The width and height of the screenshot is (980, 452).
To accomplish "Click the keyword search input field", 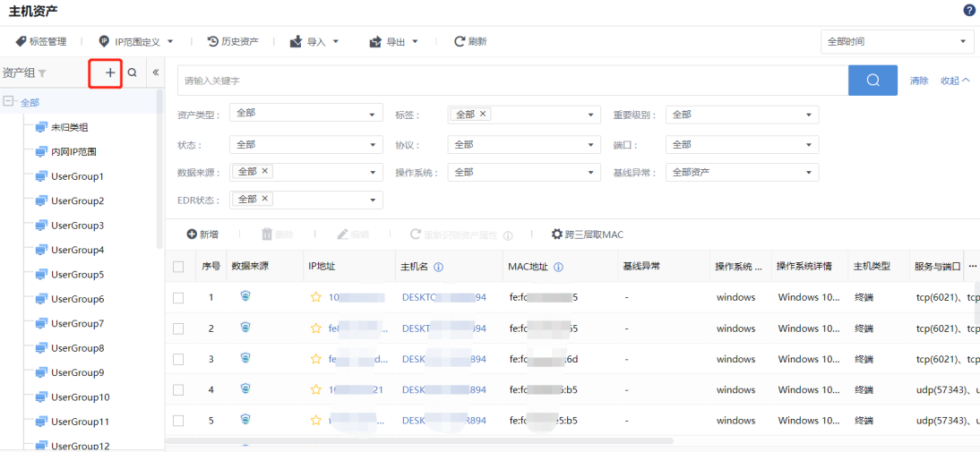I will [512, 81].
